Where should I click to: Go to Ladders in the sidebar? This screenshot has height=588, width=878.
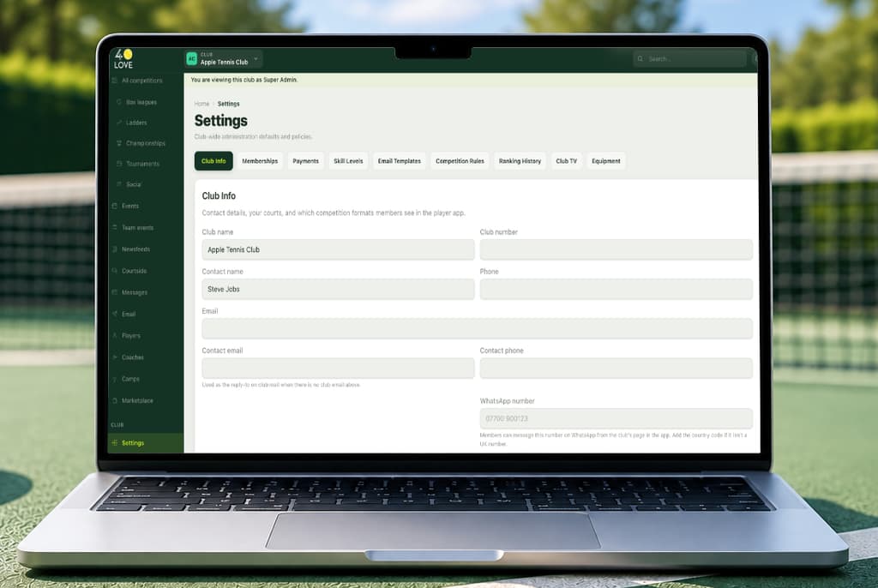(x=132, y=123)
